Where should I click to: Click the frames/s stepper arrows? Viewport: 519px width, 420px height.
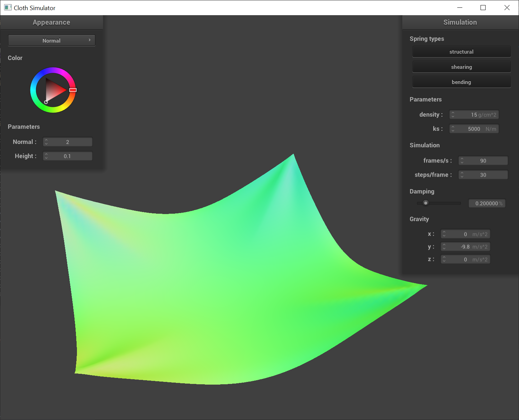tap(462, 161)
